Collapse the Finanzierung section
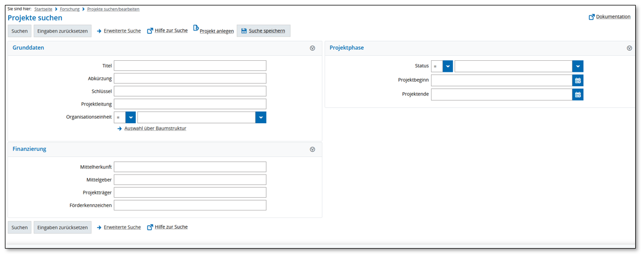The width and height of the screenshot is (644, 258). tap(312, 149)
